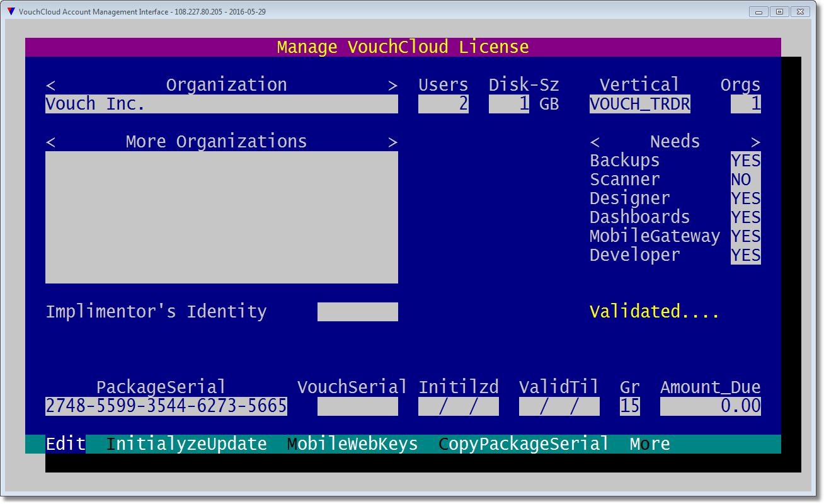
Task: Maximize the VouchCloud window
Action: click(779, 11)
